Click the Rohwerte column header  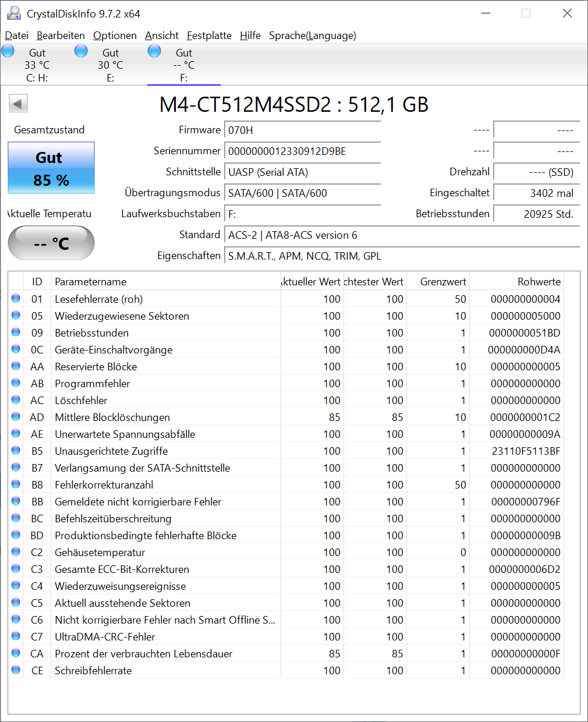point(516,281)
